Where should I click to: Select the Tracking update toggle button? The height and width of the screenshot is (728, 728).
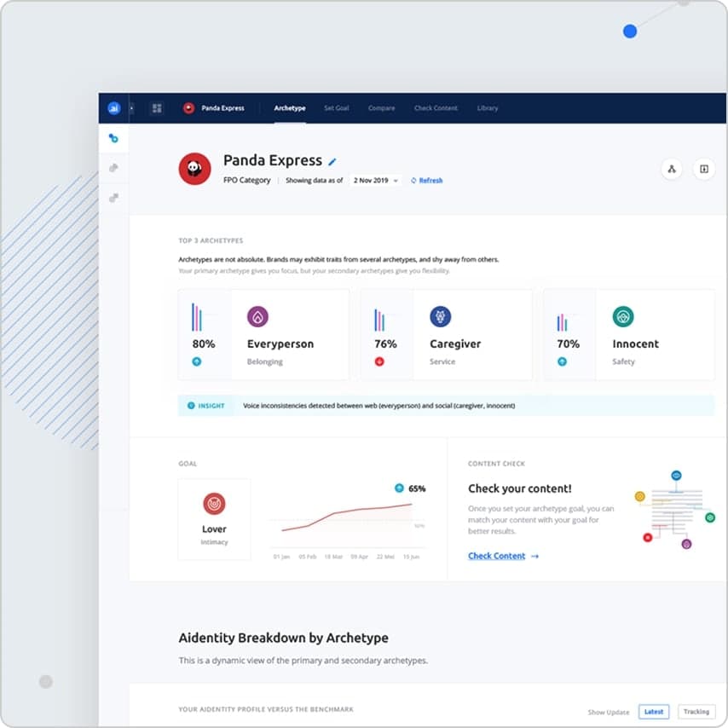[x=696, y=712]
